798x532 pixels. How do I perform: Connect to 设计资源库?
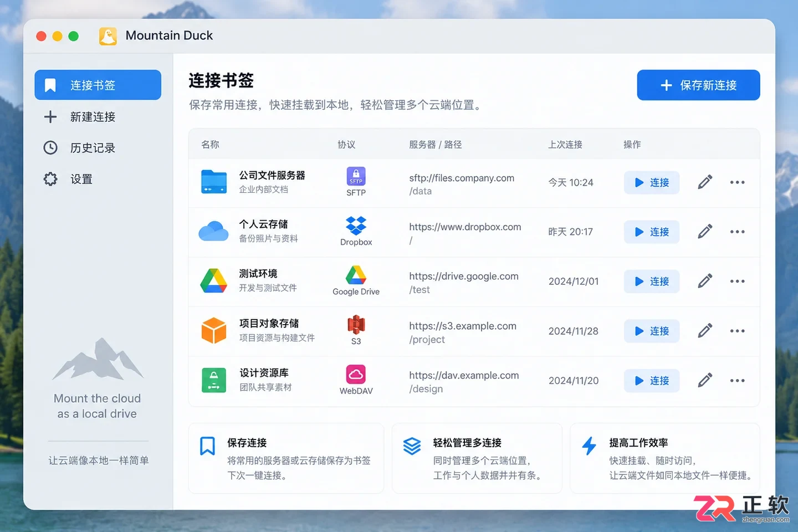coord(652,381)
